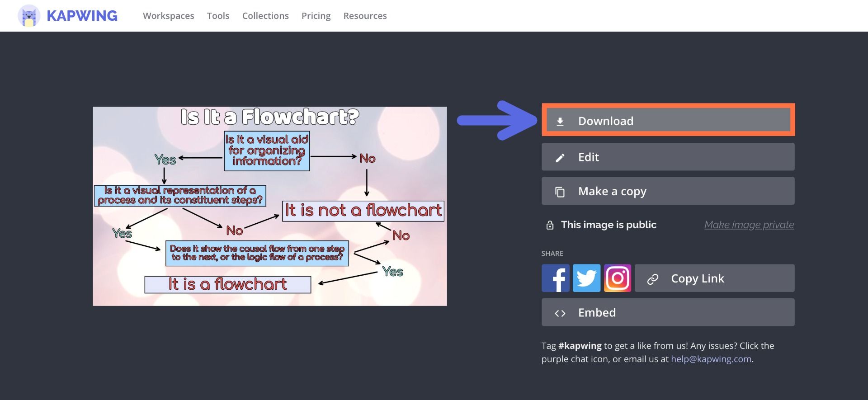Click the download arrow icon
Image resolution: width=868 pixels, height=400 pixels.
point(560,121)
